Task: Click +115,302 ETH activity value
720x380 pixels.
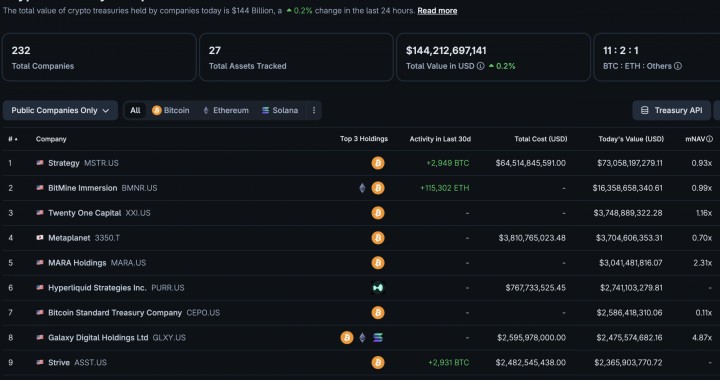Action: (x=444, y=188)
